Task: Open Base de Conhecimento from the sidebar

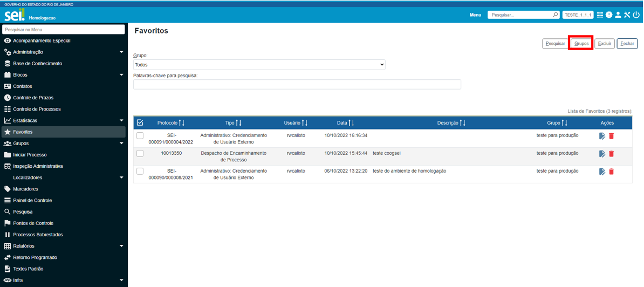Action: pos(37,64)
